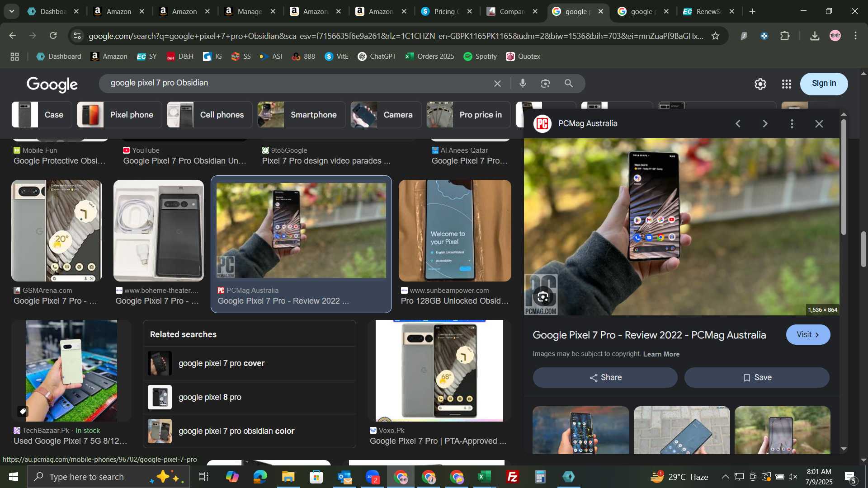
Task: Switch to the Manage tab
Action: point(249,11)
